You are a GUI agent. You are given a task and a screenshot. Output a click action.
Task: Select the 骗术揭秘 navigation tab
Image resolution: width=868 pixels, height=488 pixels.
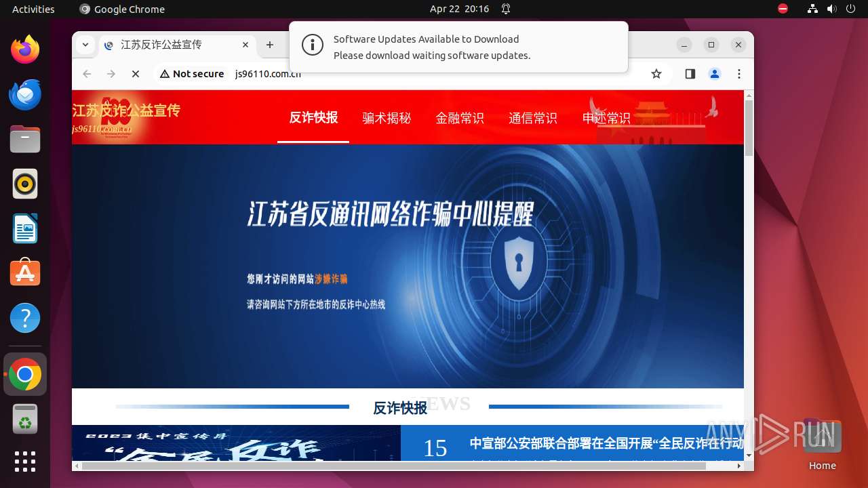coord(387,118)
